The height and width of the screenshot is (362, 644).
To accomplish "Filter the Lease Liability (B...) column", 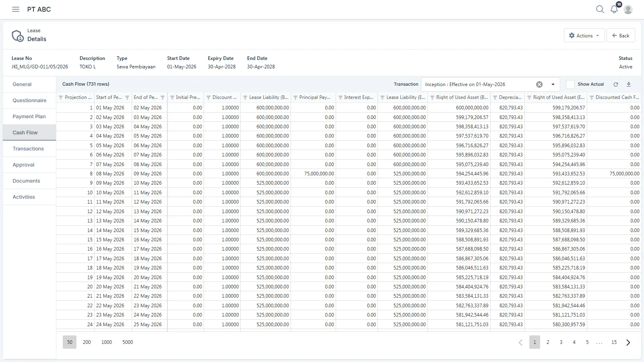I will (x=245, y=97).
